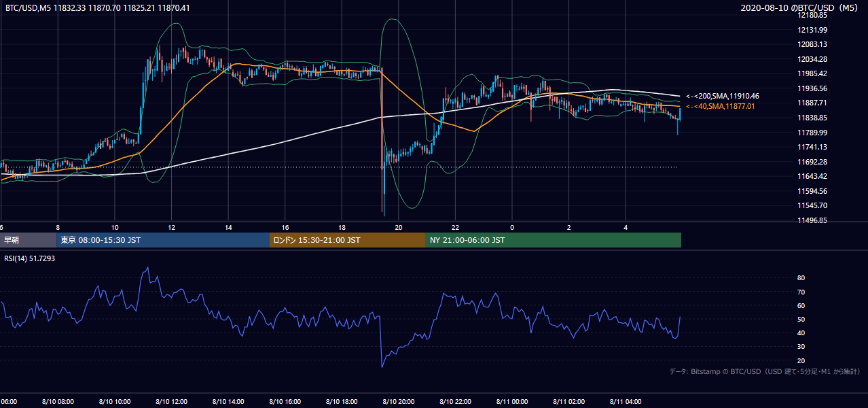Select the London session bar 'ロンドン 15:30-21:00 JST'
This screenshot has width=868, height=408.
[348, 240]
